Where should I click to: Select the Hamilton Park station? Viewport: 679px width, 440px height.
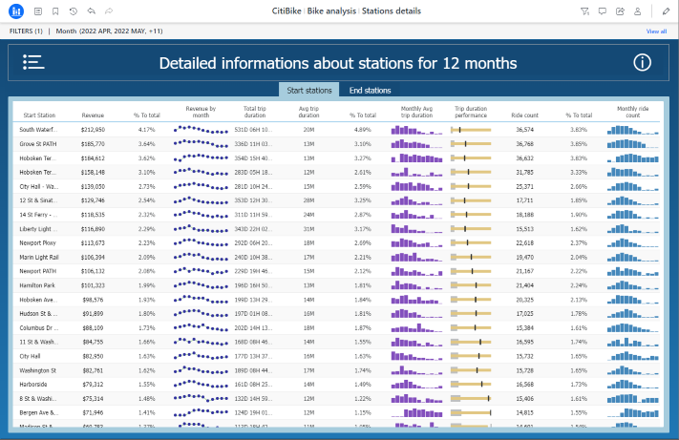(37, 285)
